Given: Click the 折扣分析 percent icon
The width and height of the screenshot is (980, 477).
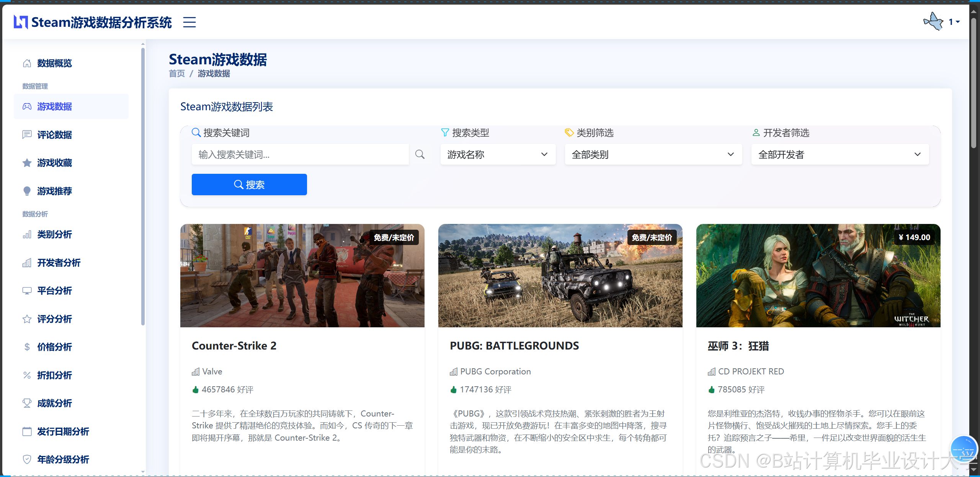Looking at the screenshot, I should pyautogui.click(x=26, y=375).
